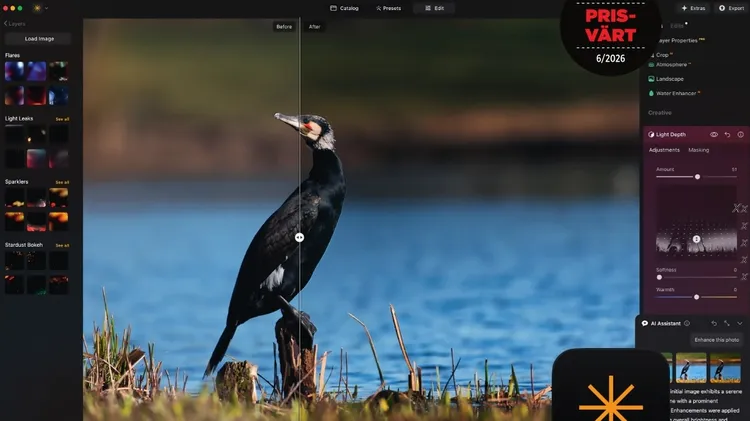
Task: Toggle Light Depth visibility eye icon
Action: point(714,134)
